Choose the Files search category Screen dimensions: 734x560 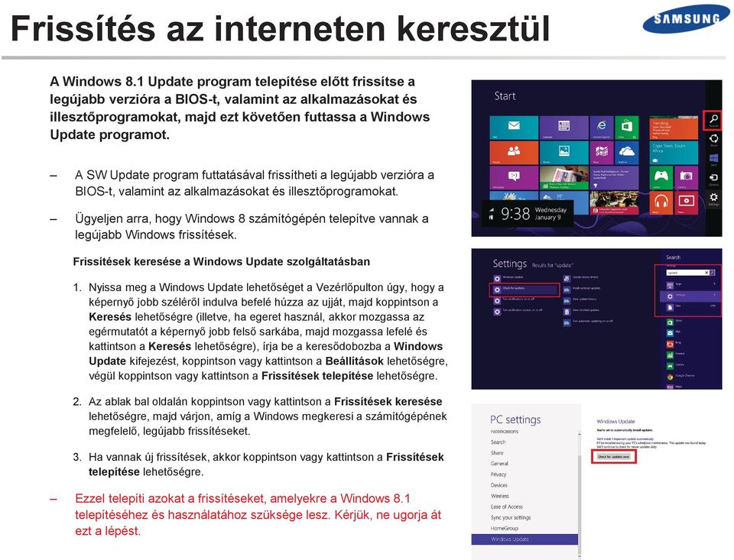(690, 307)
